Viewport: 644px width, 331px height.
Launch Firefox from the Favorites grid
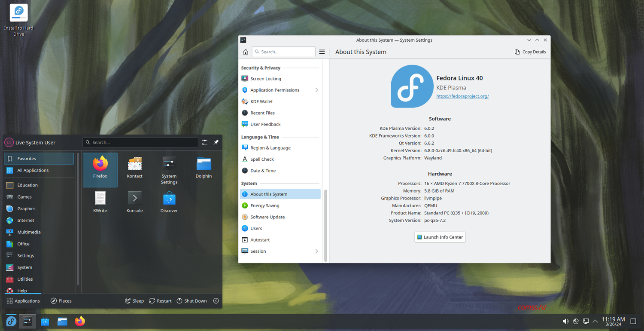(x=100, y=170)
